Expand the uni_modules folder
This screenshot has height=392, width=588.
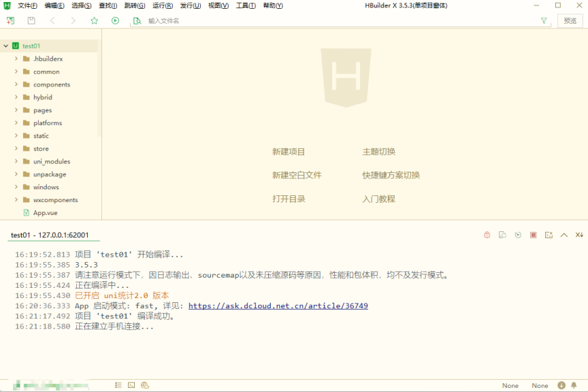tap(16, 161)
